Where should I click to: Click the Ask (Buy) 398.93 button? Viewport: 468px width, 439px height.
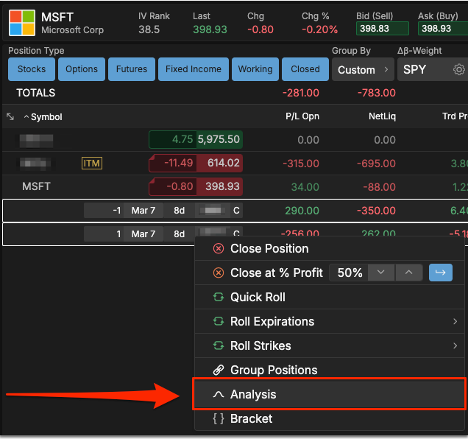[x=443, y=29]
